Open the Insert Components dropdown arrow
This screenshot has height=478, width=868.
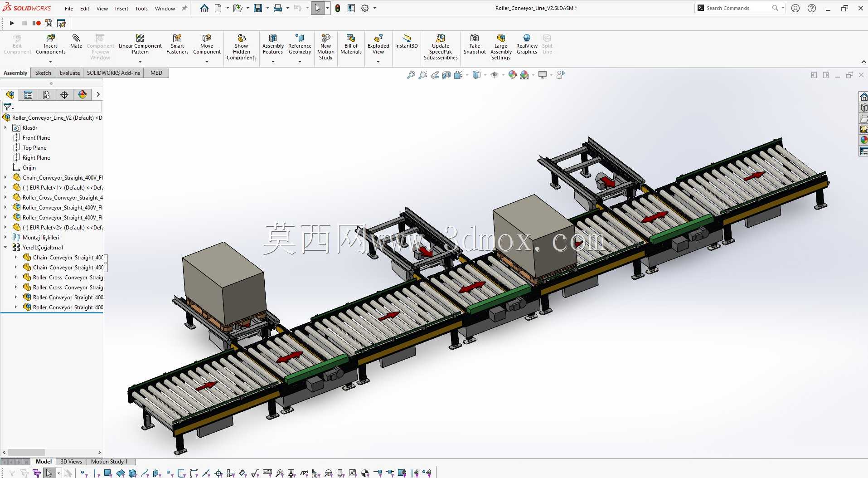tap(51, 62)
